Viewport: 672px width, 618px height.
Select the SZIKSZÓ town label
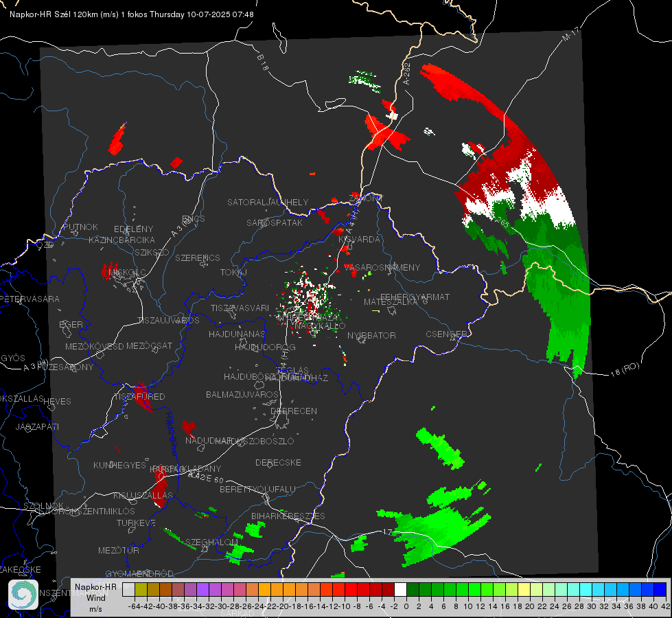152,252
